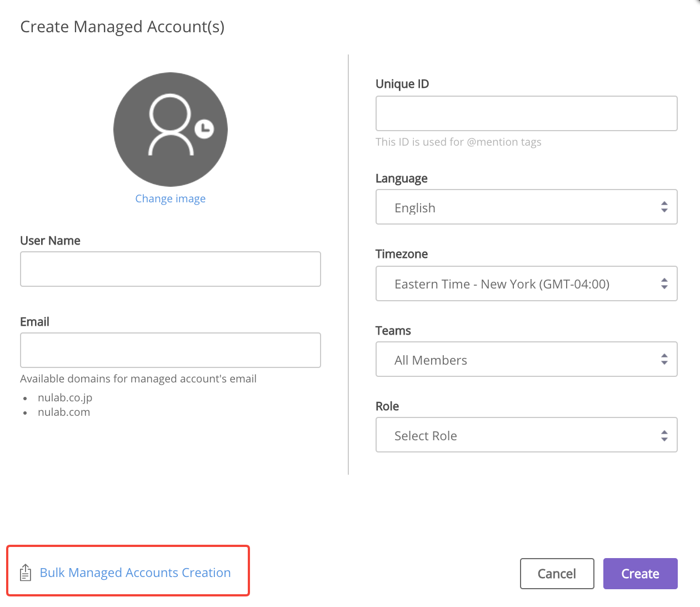Click the nulab.com domain text
700x607 pixels.
[x=64, y=412]
